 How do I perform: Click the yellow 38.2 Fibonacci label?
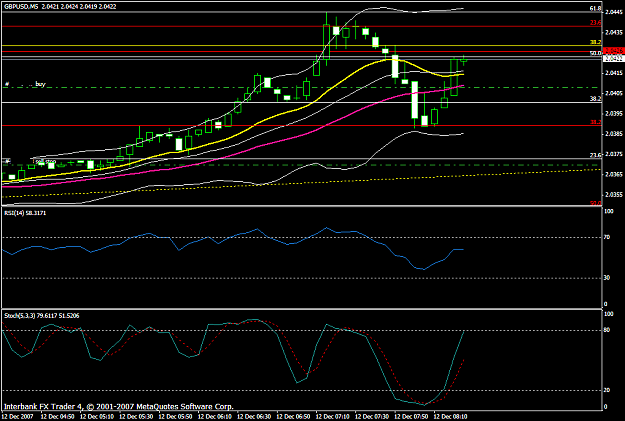click(596, 42)
